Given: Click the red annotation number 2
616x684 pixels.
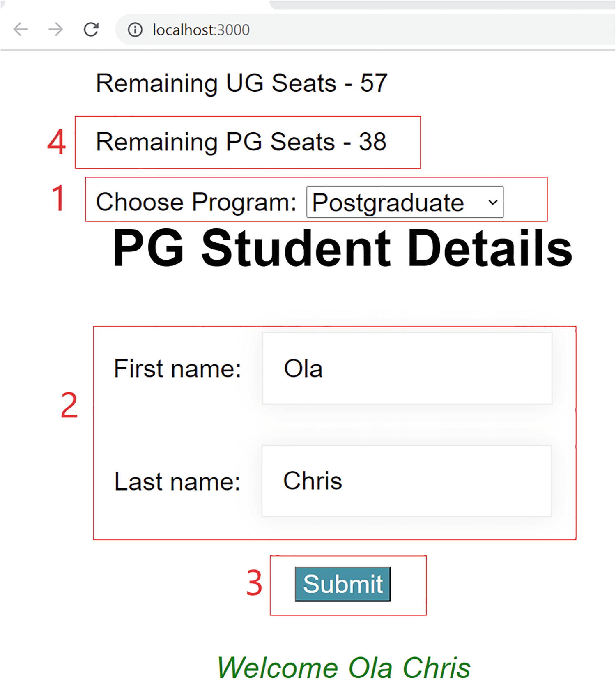Looking at the screenshot, I should tap(69, 405).
